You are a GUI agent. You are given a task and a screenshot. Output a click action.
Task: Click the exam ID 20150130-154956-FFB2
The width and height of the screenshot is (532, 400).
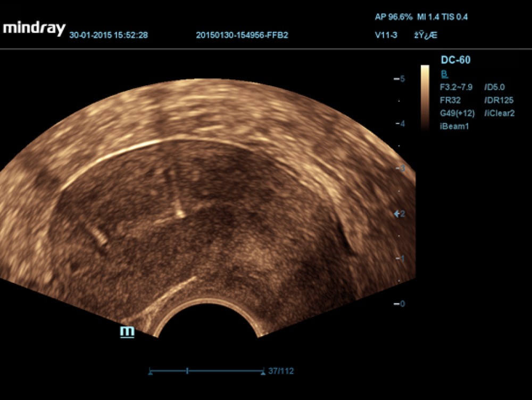(x=242, y=35)
